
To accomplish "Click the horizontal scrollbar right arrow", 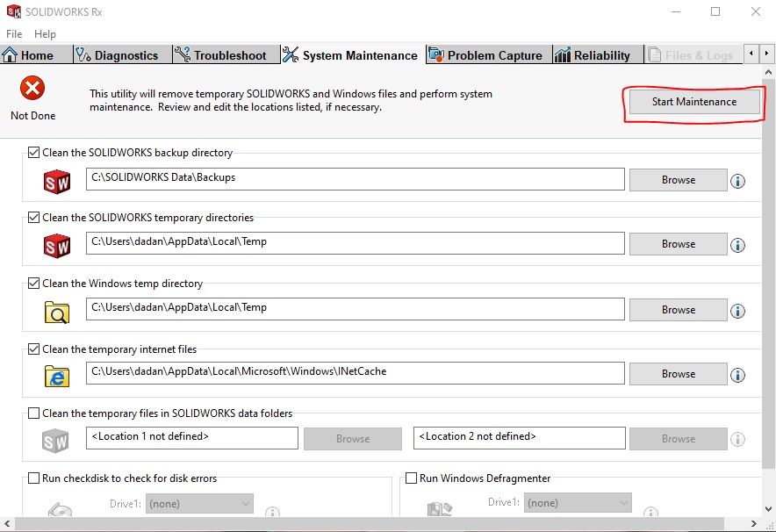I will point(753,523).
